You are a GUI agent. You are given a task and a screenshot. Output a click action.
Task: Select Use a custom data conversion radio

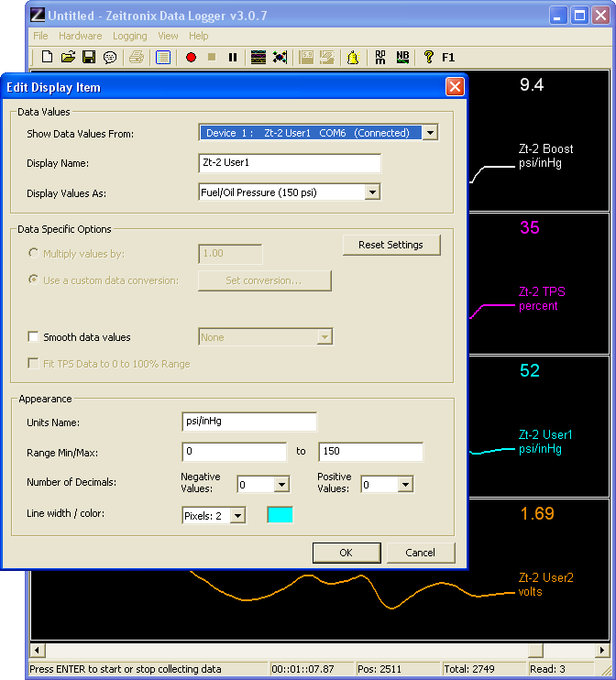(x=33, y=280)
